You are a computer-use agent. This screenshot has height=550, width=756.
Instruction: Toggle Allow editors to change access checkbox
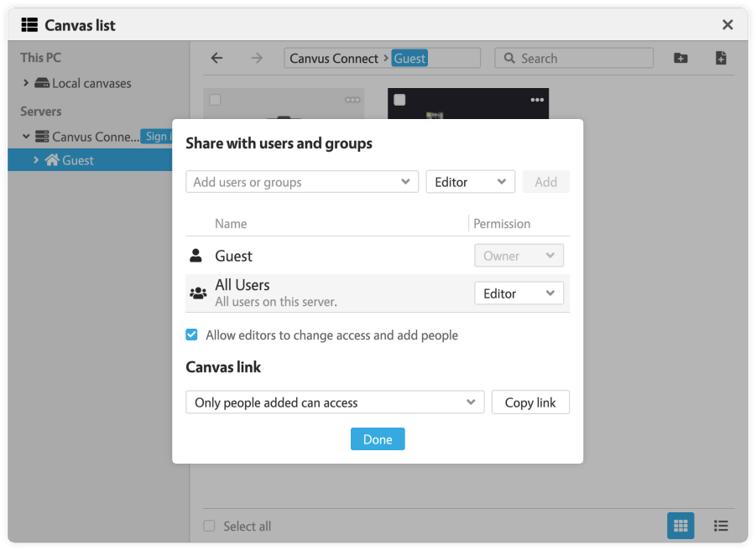click(x=192, y=335)
